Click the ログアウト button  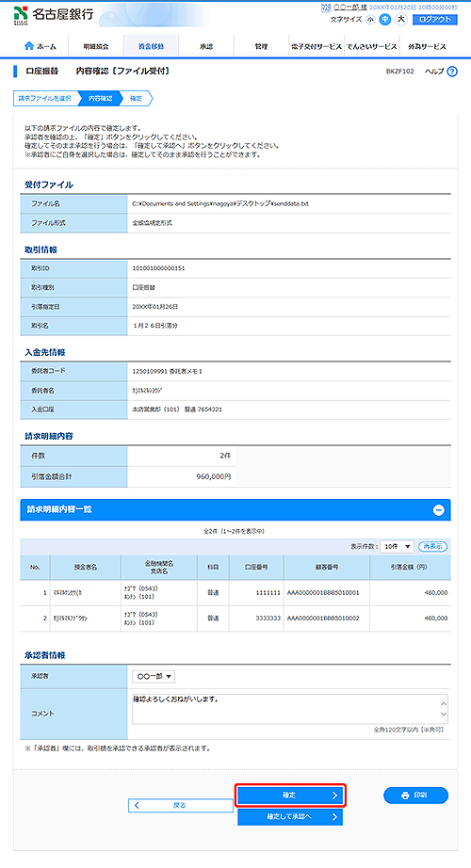coord(435,20)
